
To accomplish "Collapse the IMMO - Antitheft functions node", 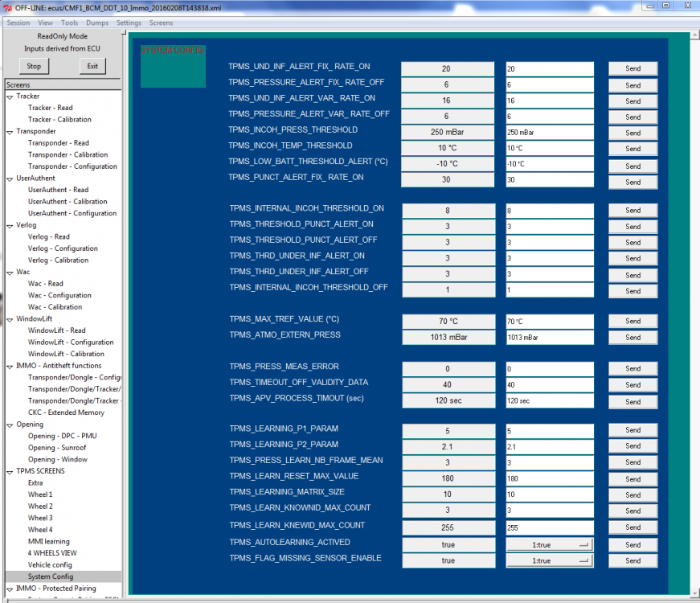I will [10, 367].
